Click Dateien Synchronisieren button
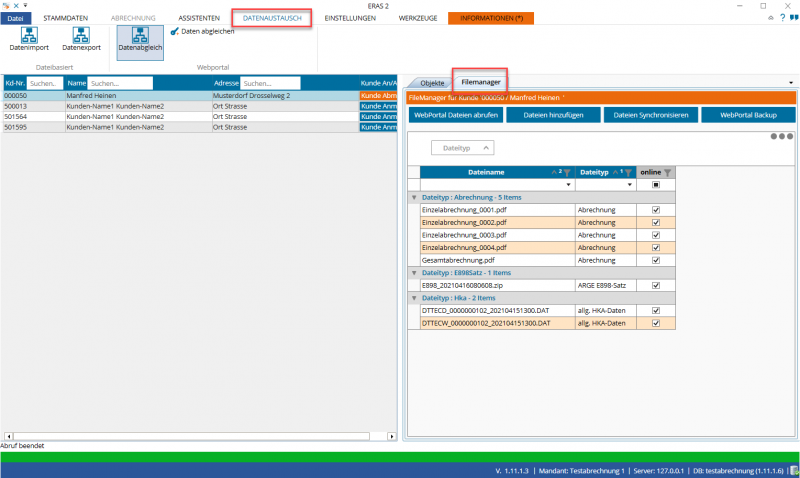The image size is (800, 478). pos(651,115)
